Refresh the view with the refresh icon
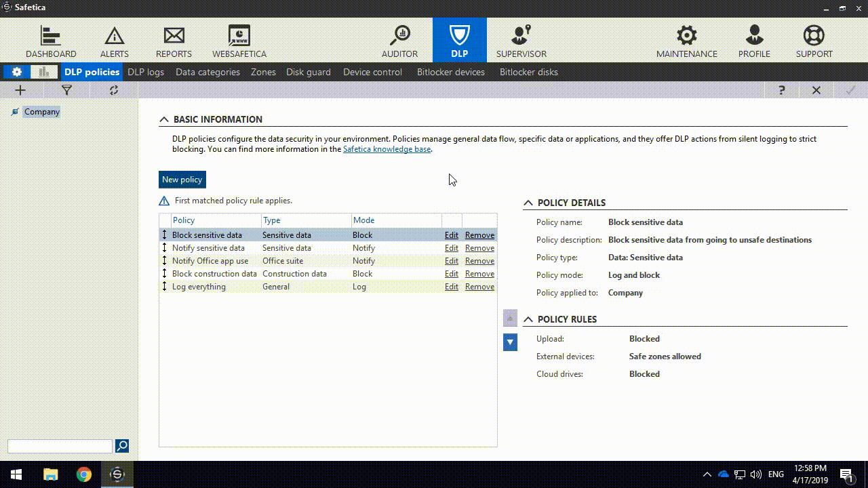868x488 pixels. coord(113,89)
